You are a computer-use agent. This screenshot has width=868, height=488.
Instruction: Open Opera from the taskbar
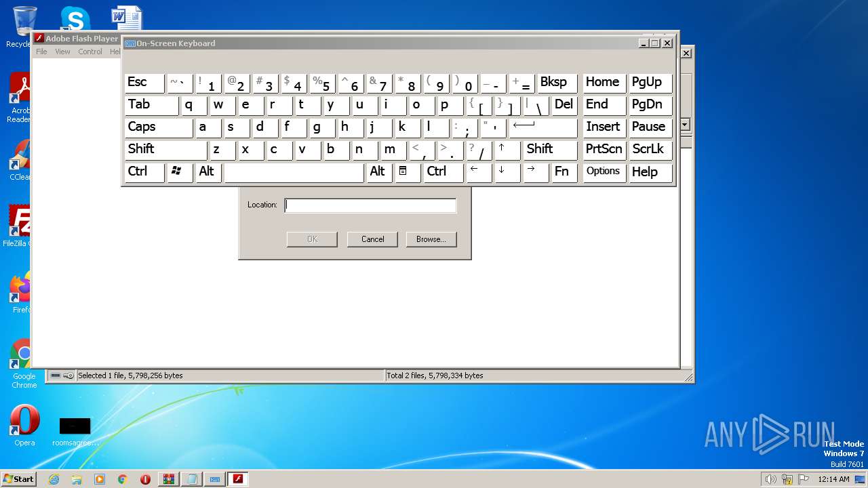point(145,479)
